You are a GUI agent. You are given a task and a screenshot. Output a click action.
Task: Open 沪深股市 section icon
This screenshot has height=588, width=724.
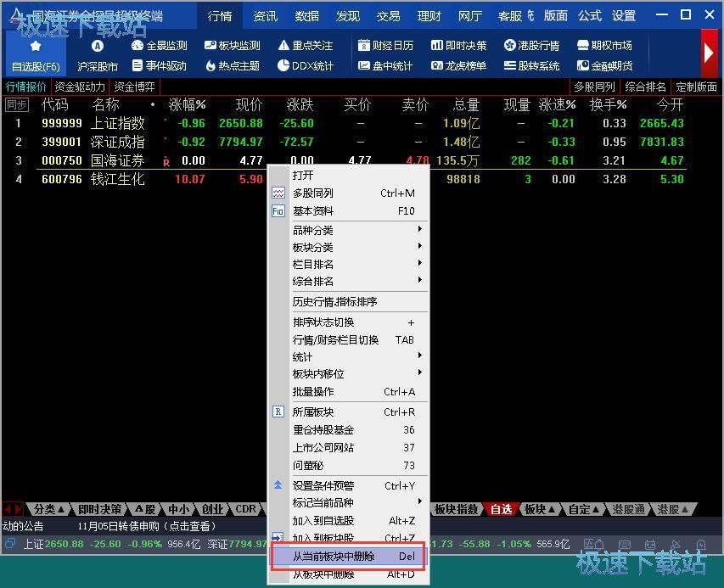97,46
